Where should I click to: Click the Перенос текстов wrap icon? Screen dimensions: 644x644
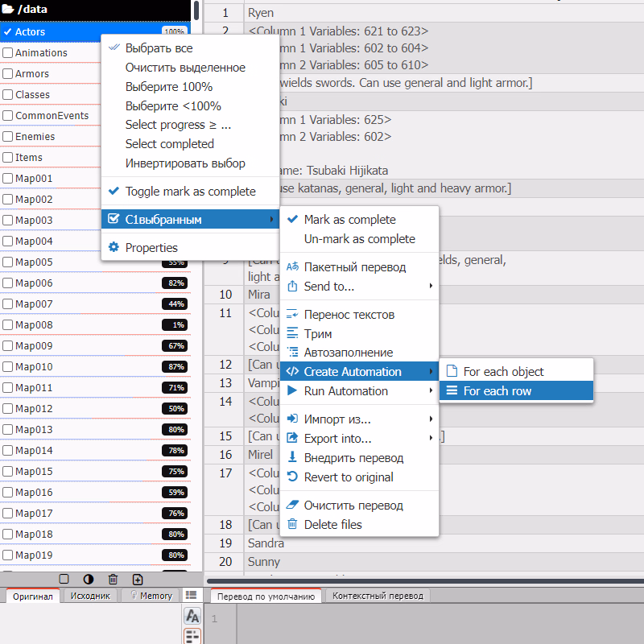coord(292,315)
